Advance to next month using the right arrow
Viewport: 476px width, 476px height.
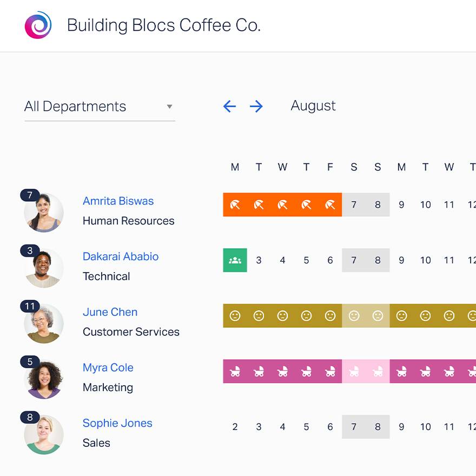[256, 106]
